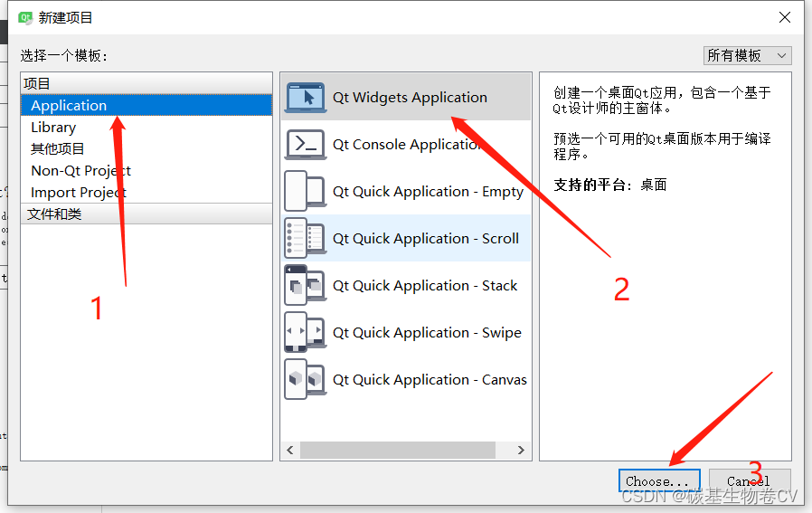Open the 所有模板 template filter dropdown
Viewport: 812px width, 513px height.
747,55
